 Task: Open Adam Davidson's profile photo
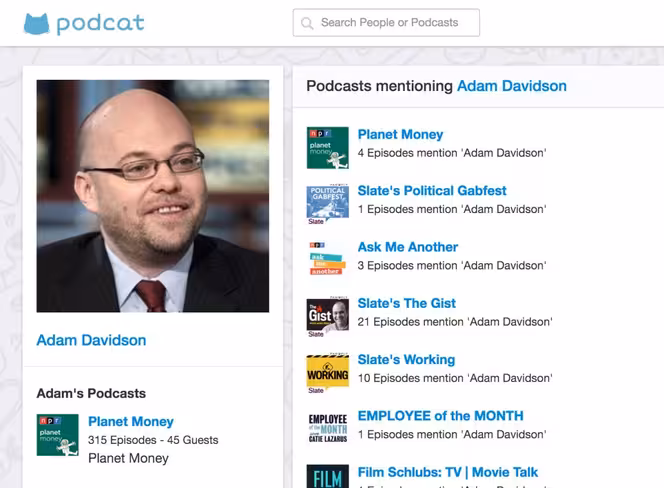pos(153,196)
